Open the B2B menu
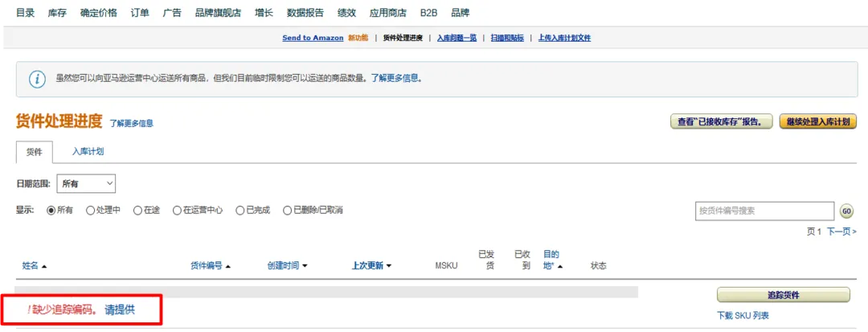This screenshot has height=332, width=868. coord(428,13)
